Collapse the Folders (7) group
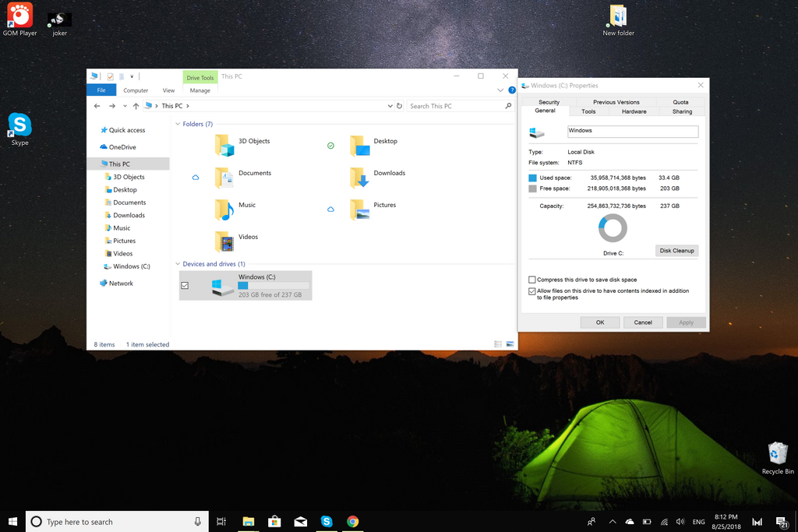The image size is (798, 532). click(x=178, y=124)
